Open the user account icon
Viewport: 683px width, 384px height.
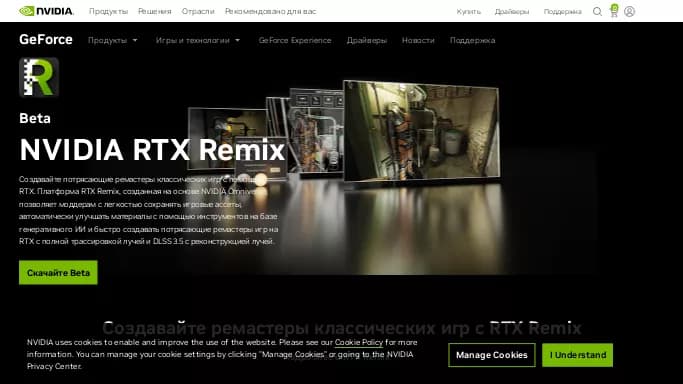coord(629,11)
